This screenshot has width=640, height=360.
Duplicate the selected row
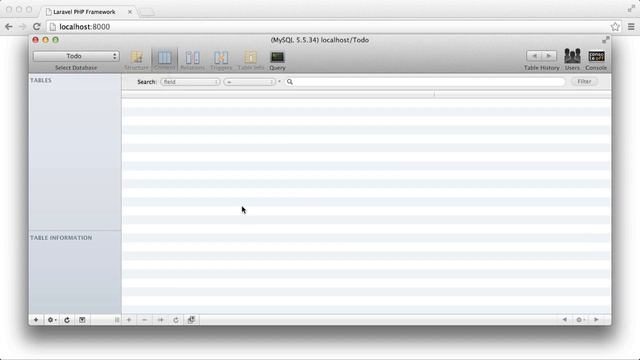point(160,320)
